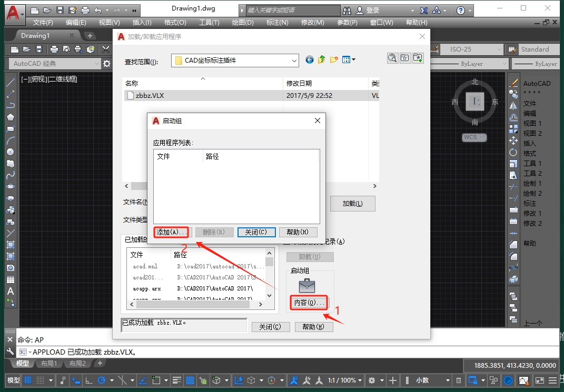Open the 格式(O) menu
This screenshot has width=564, height=392.
pos(175,23)
